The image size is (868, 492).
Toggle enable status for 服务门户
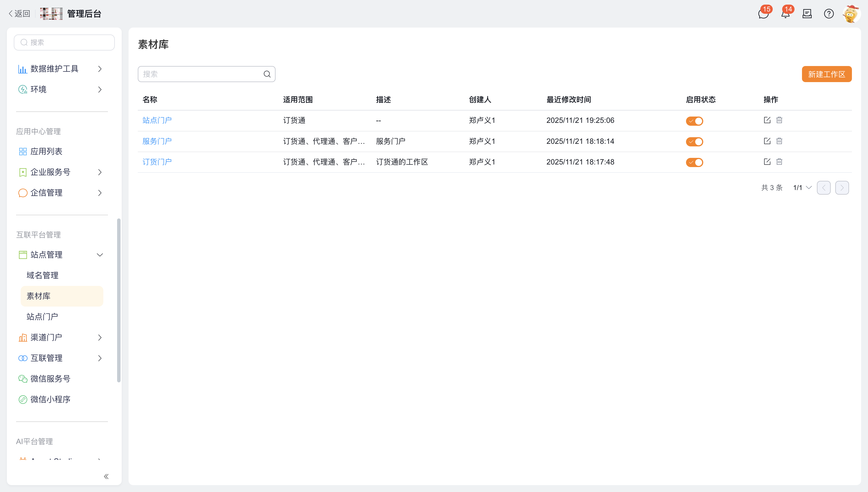[694, 142]
